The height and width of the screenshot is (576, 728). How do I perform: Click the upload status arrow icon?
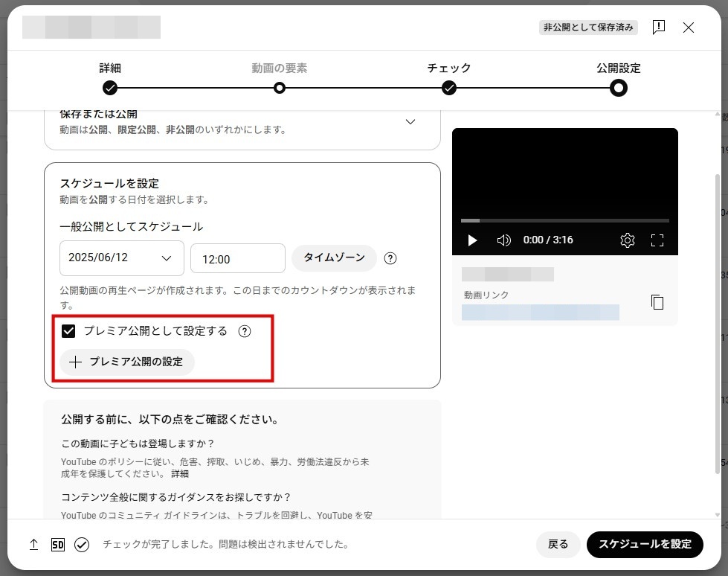click(34, 545)
